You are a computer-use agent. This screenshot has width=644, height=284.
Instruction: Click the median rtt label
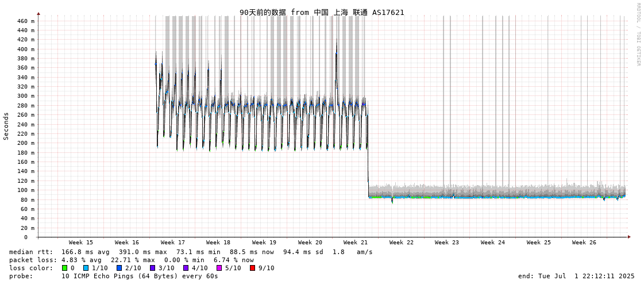[x=31, y=252]
